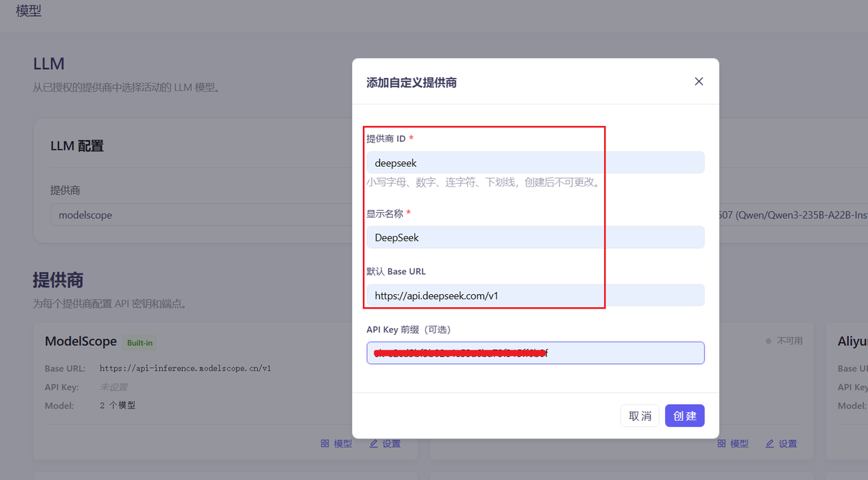Click the 模型 page title
Image resolution: width=868 pixels, height=480 pixels.
click(28, 11)
